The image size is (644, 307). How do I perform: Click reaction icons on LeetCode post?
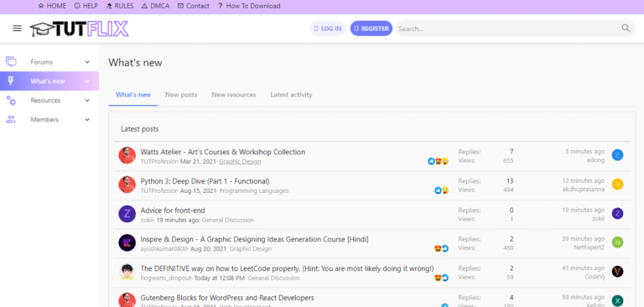point(442,278)
